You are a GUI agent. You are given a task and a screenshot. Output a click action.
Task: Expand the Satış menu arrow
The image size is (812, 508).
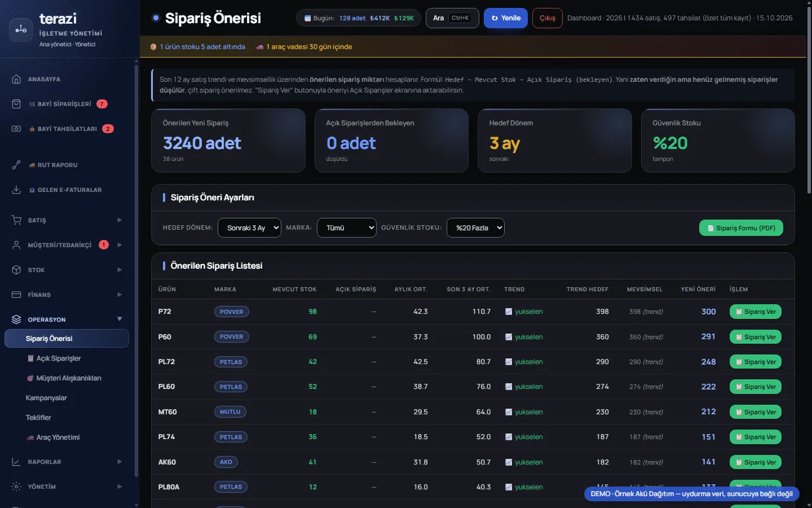coord(119,220)
